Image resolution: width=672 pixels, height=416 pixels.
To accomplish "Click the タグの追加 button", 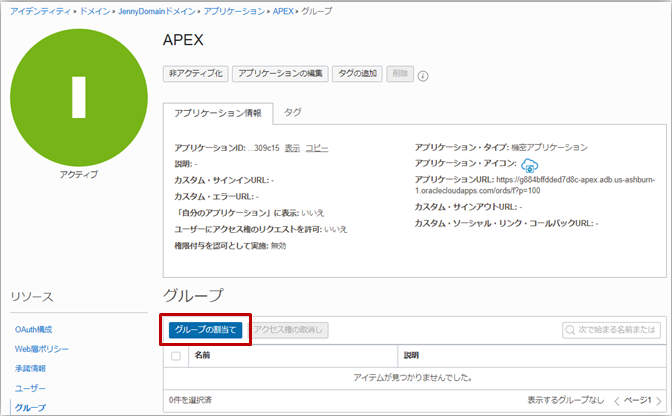I will tap(355, 74).
